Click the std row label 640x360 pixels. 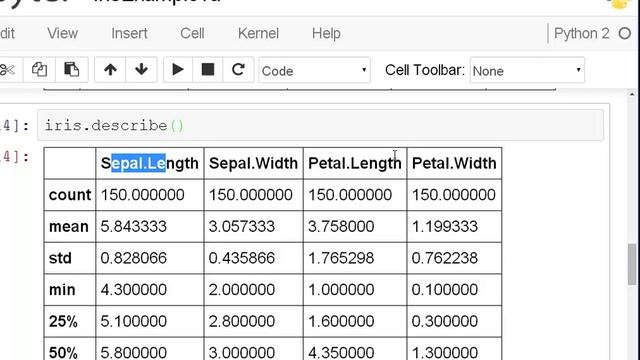60,258
